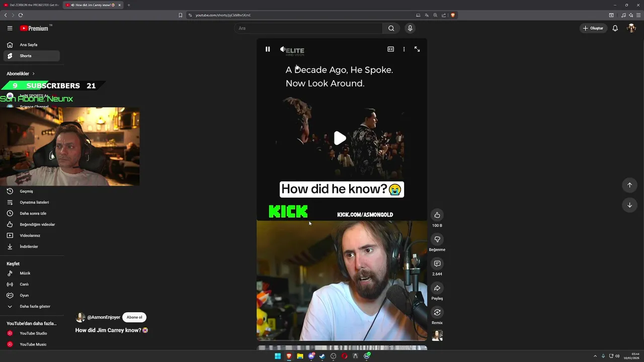Open Oyun gaming section

32,295
